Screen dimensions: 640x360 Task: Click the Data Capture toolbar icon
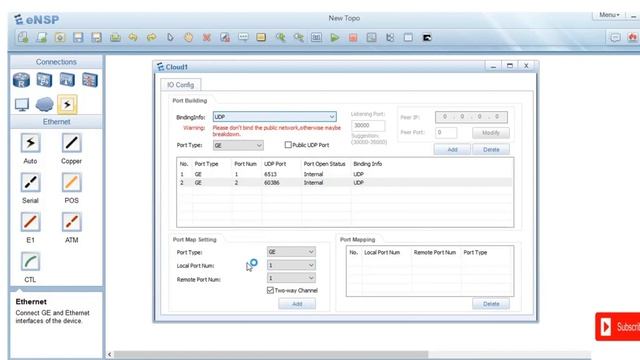click(x=371, y=38)
